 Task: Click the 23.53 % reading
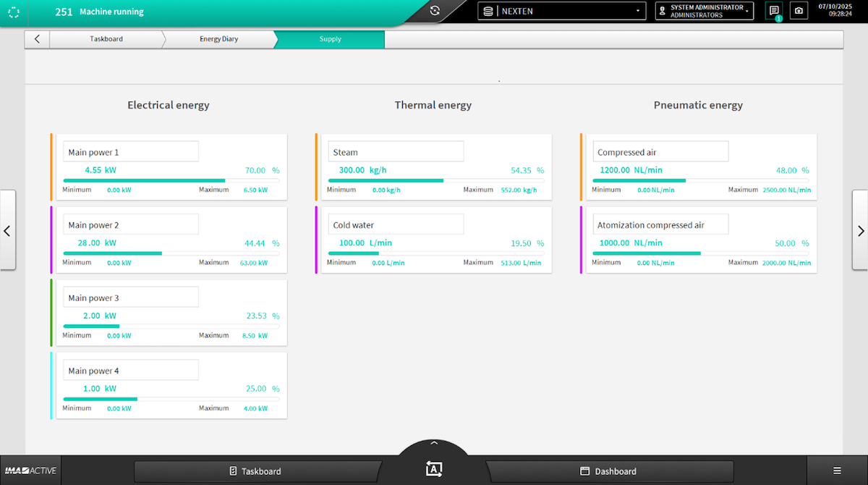point(263,316)
